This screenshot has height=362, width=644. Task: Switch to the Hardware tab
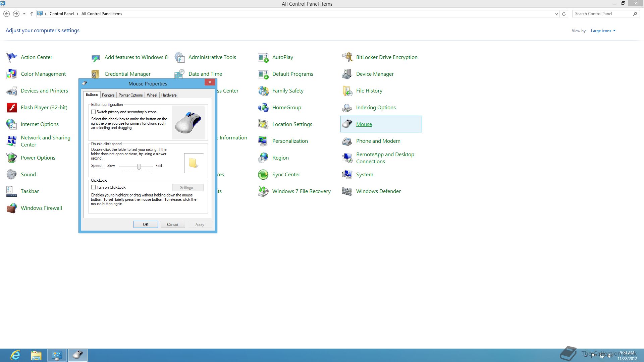(169, 95)
